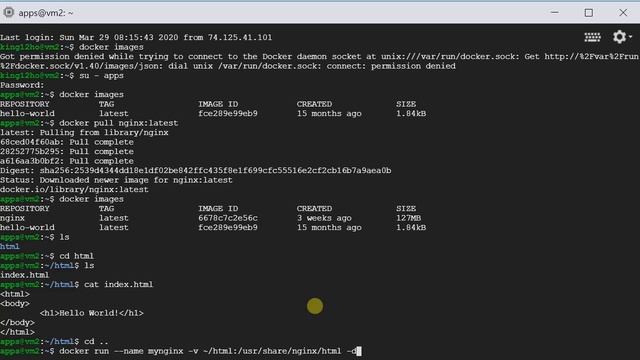Click the 'cat index.html' command text
The width and height of the screenshot is (640, 360).
click(118, 284)
